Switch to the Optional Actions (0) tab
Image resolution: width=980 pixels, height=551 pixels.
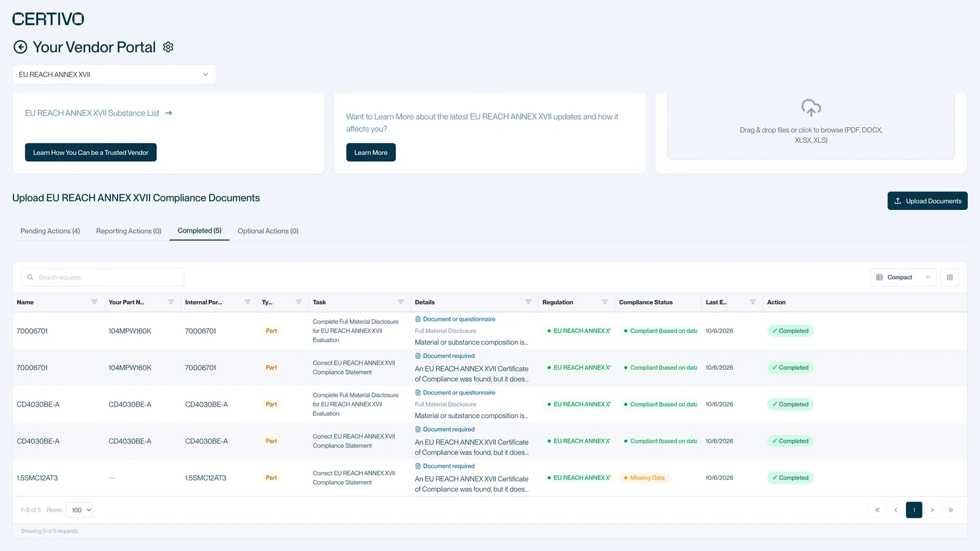268,231
